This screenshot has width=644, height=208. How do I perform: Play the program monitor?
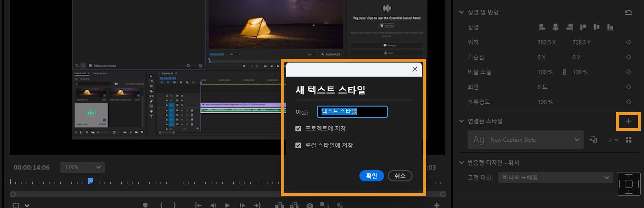coord(227,205)
